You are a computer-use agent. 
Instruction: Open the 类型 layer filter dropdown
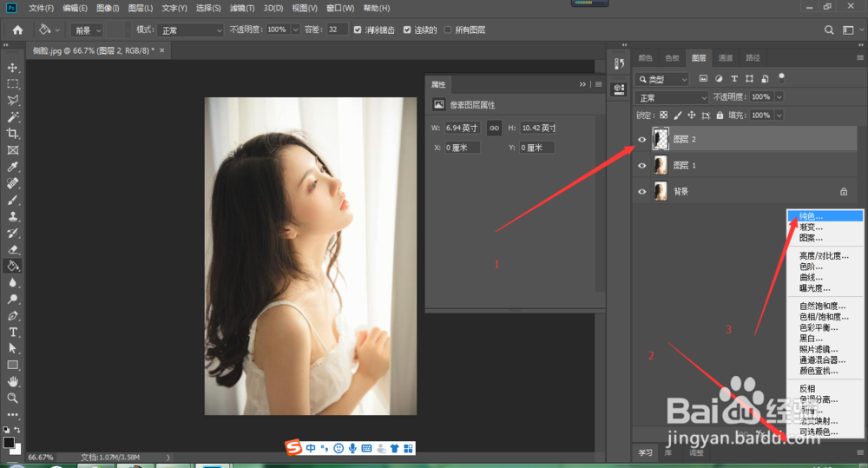pyautogui.click(x=662, y=79)
